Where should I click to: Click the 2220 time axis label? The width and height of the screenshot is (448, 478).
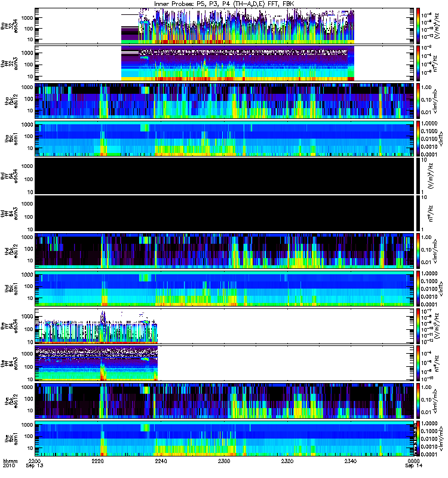coord(98,461)
